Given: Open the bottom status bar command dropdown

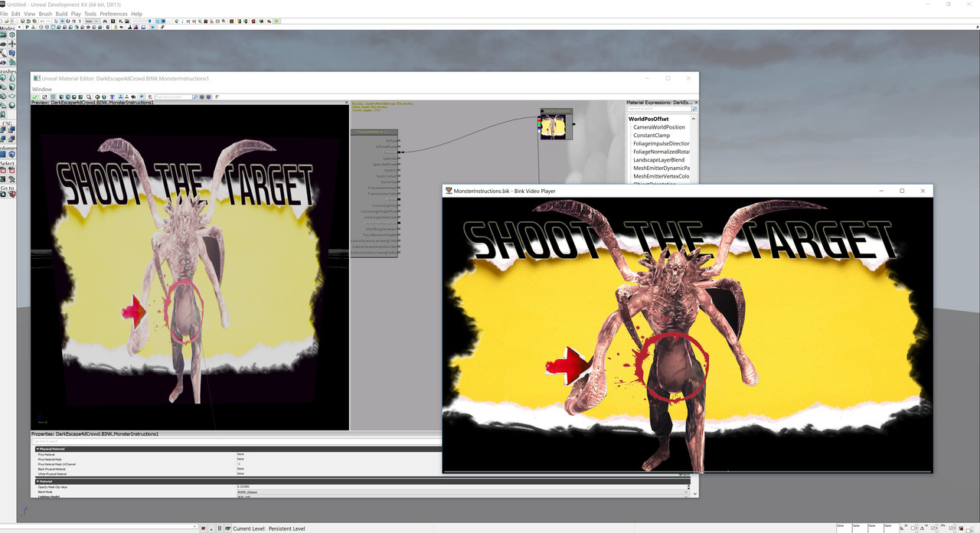Looking at the screenshot, I should [194, 527].
